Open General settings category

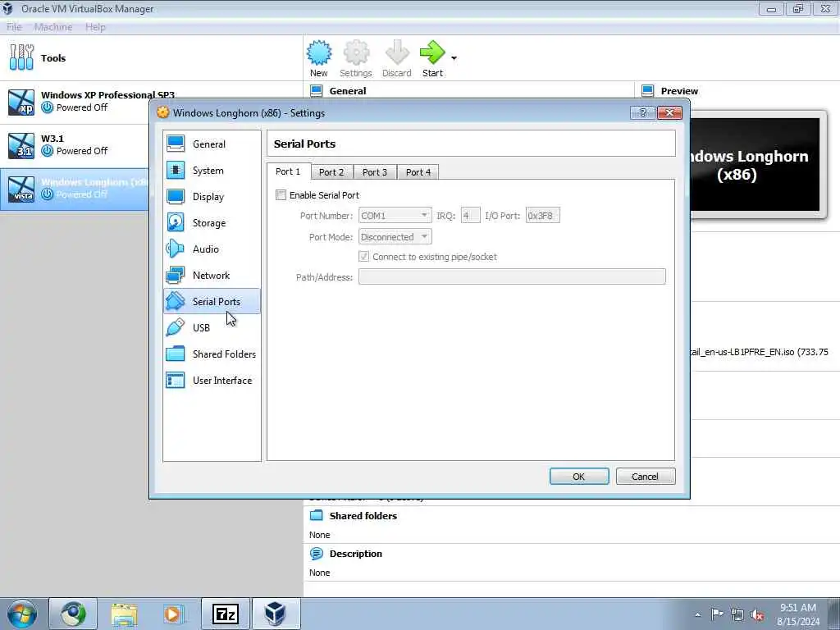(x=212, y=144)
